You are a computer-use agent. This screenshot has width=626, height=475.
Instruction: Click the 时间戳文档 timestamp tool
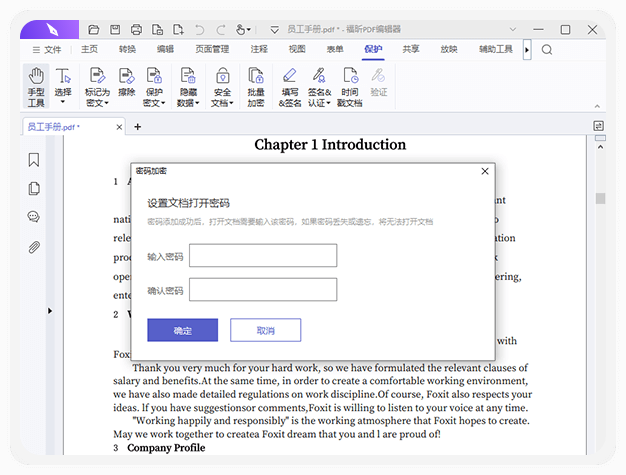(350, 87)
